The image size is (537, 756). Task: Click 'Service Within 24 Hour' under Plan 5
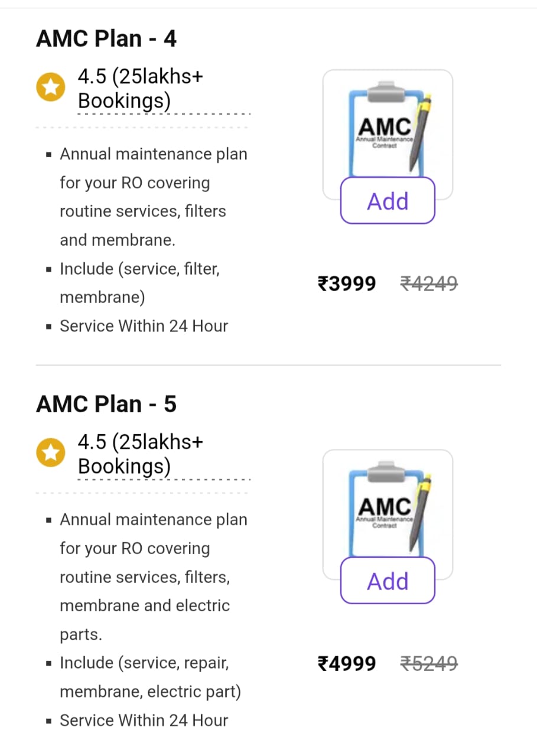(x=144, y=721)
